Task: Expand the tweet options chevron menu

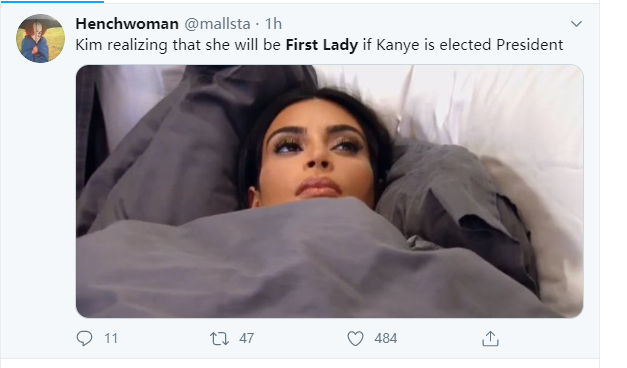Action: pos(576,24)
